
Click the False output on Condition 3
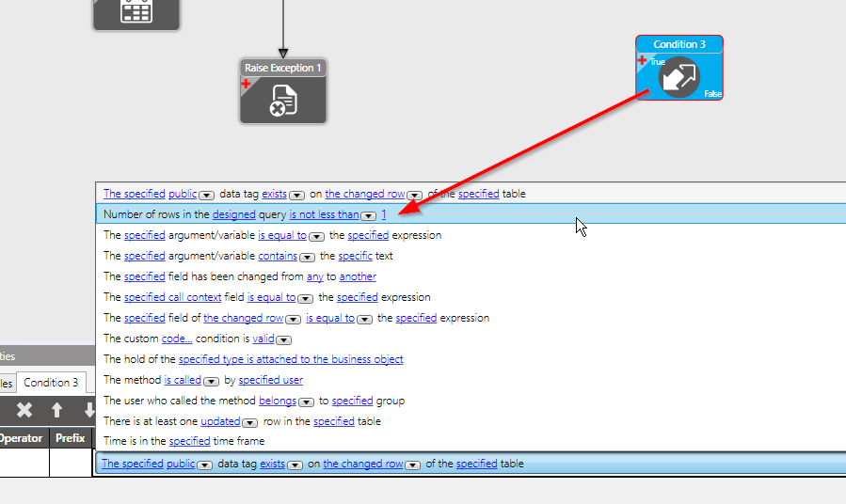(712, 94)
